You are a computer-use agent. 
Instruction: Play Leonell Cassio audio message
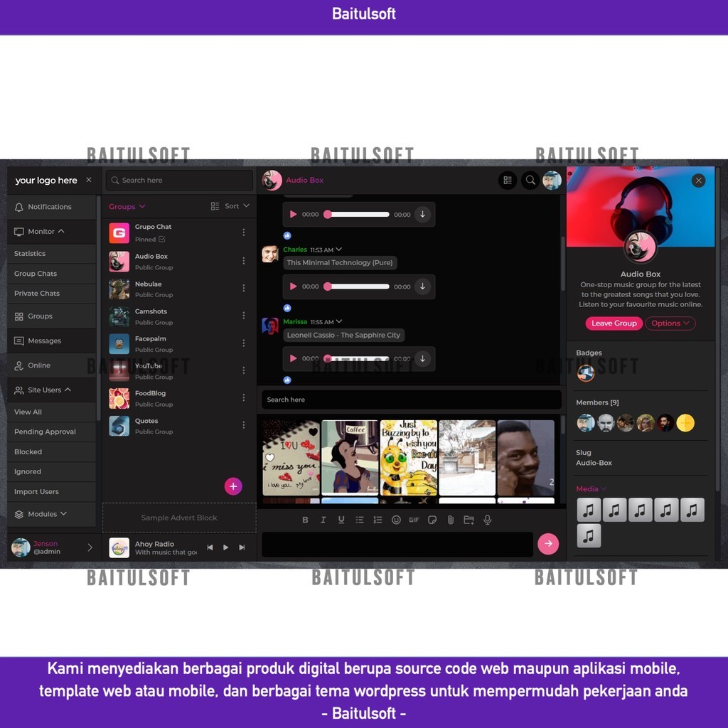pyautogui.click(x=293, y=358)
